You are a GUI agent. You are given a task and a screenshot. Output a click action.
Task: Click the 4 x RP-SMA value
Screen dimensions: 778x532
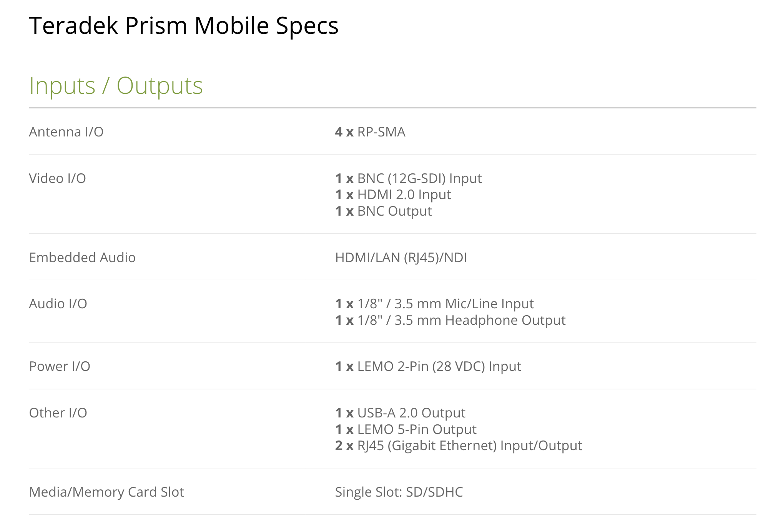370,132
